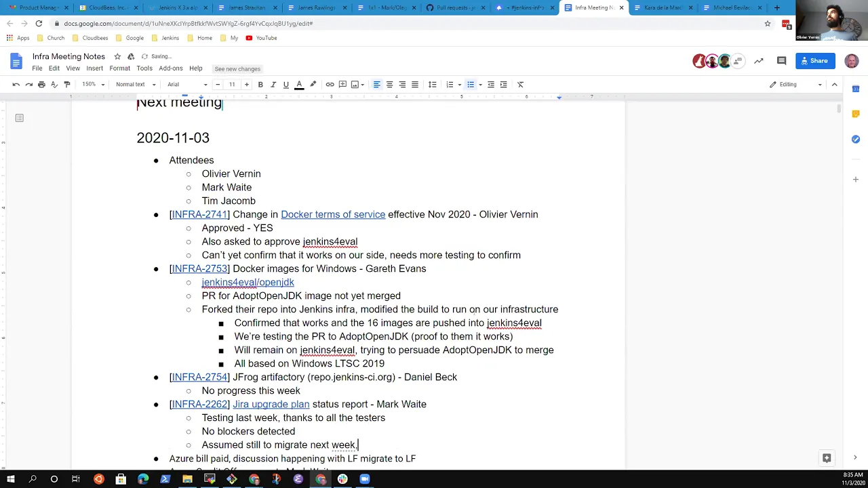This screenshot has height=488, width=868.
Task: Open Google Tasks in side panel
Action: pos(856,139)
